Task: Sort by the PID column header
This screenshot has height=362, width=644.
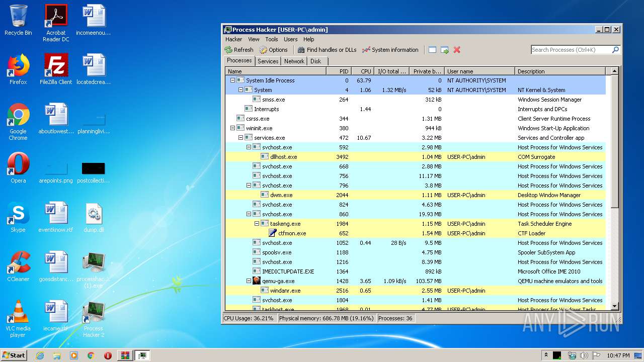Action: 338,71
